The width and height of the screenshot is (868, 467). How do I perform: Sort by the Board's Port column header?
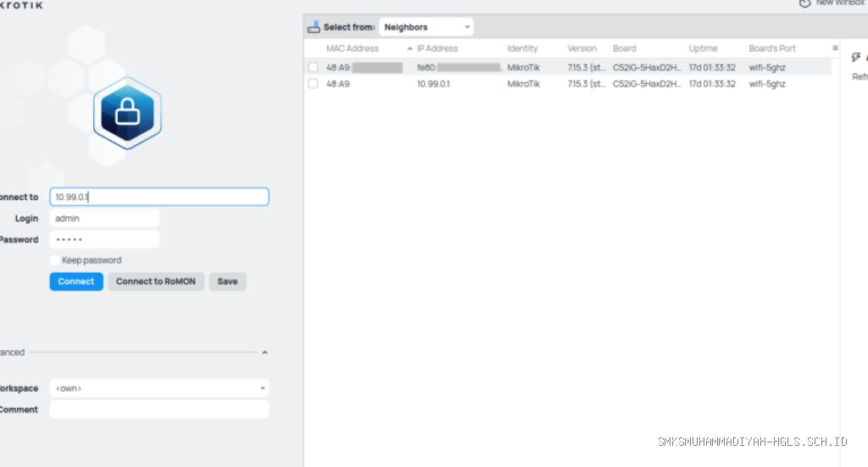click(772, 48)
